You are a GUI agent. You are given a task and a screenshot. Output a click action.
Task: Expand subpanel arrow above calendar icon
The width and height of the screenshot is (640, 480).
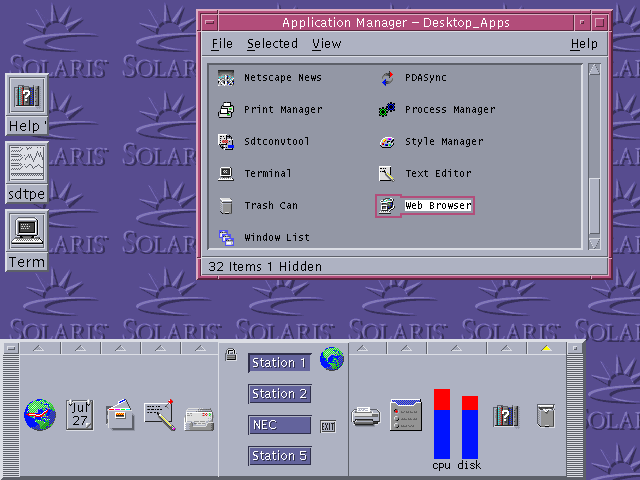click(x=80, y=348)
